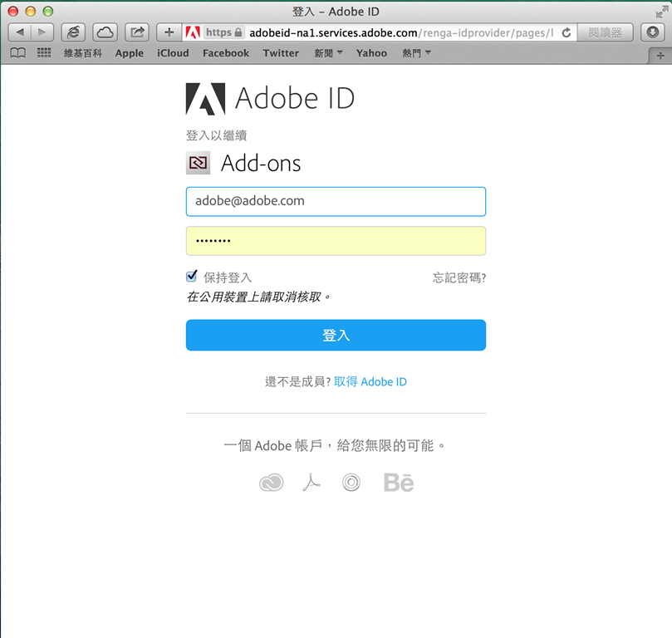672x638 pixels.
Task: Click the Acrobat icon at bottom
Action: 311,483
